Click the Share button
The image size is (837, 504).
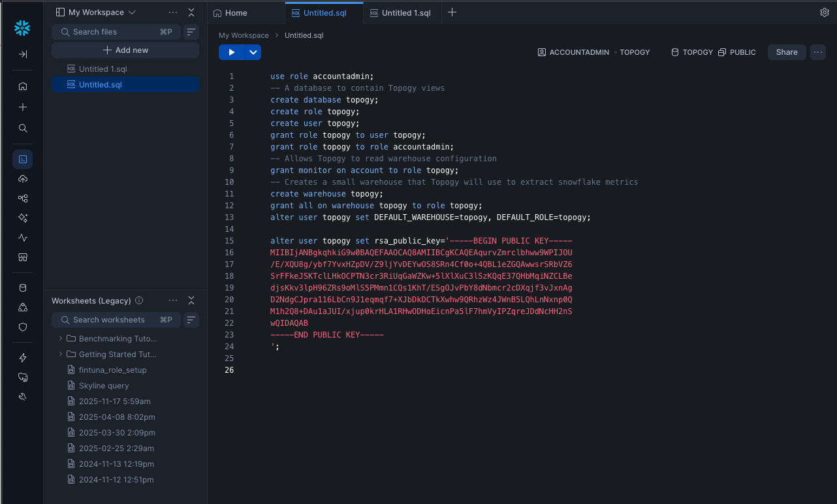coord(787,52)
